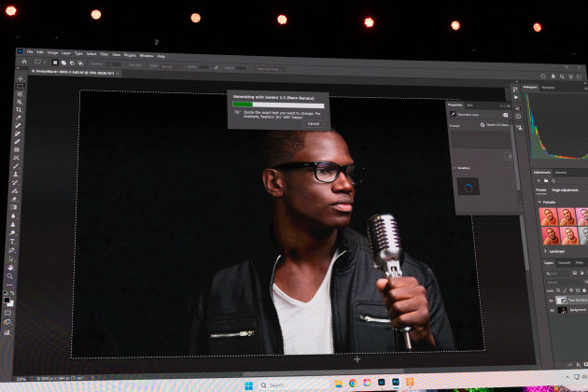Screen dimensions: 588x392
Task: Click the Windows Start button
Action: [x=248, y=385]
